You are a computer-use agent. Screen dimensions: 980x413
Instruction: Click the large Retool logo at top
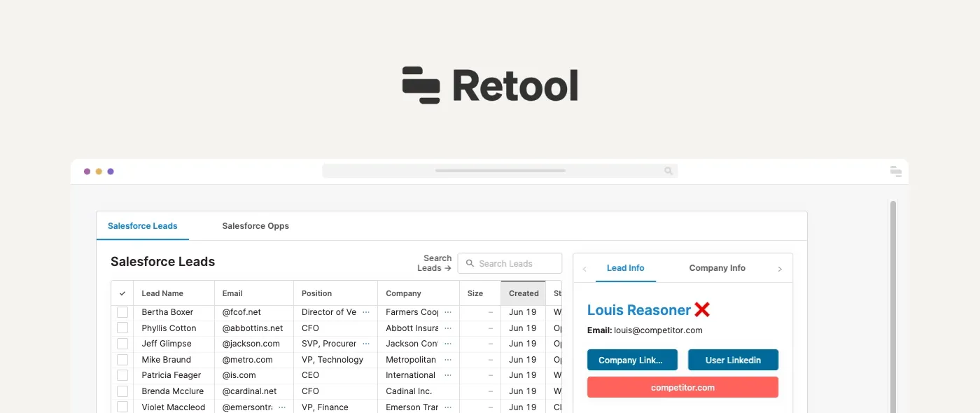pos(490,85)
